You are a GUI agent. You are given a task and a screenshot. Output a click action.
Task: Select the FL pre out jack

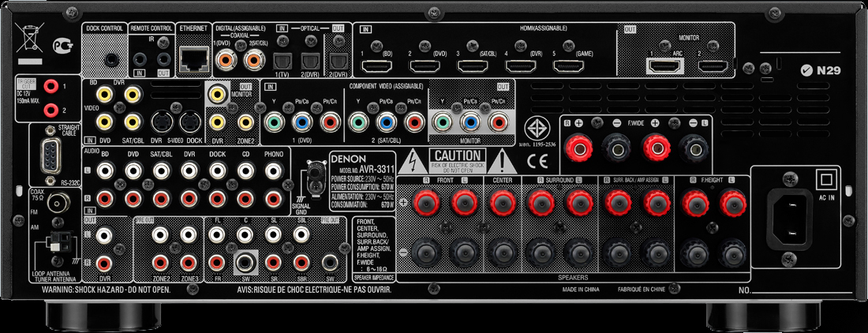point(217,235)
